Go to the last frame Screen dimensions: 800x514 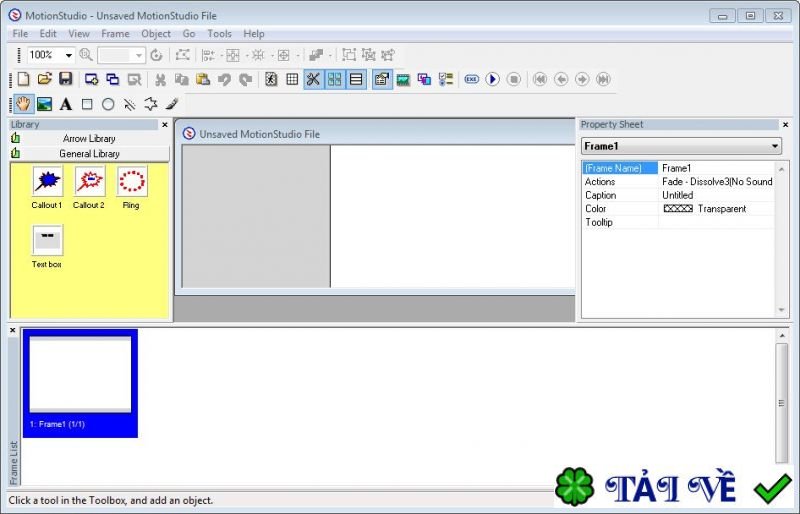pyautogui.click(x=603, y=79)
